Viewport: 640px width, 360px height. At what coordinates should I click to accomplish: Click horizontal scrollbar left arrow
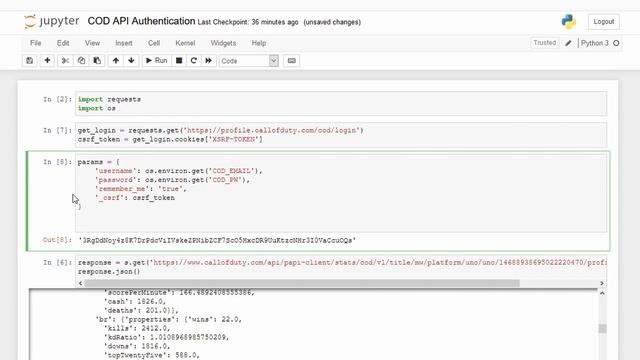(80, 283)
